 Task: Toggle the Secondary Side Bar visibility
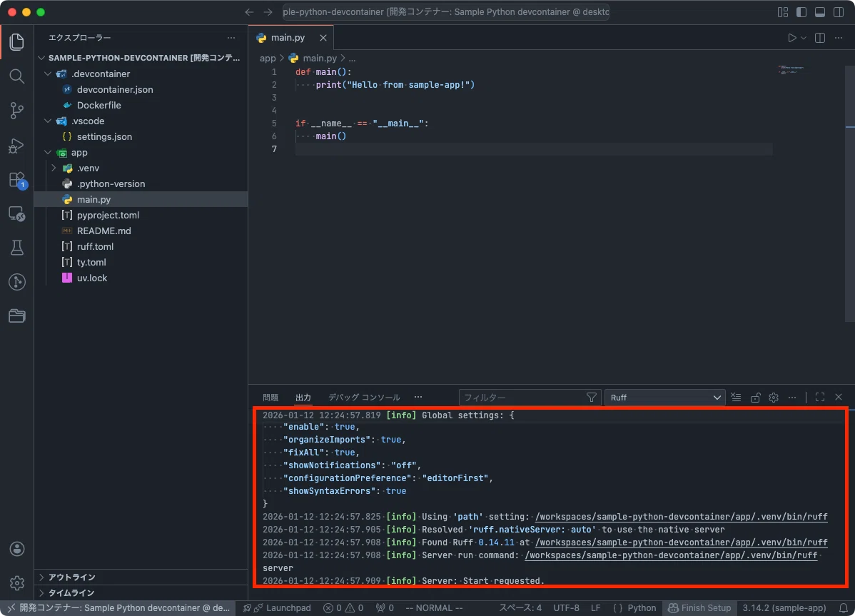click(839, 12)
